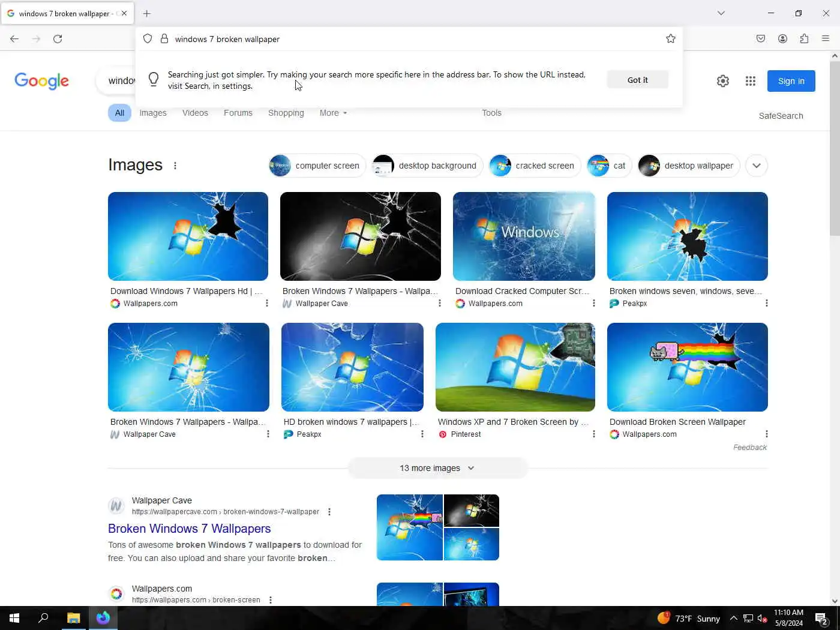Screen dimensions: 840x630
Task: Open the Google apps grid icon
Action: coord(750,81)
